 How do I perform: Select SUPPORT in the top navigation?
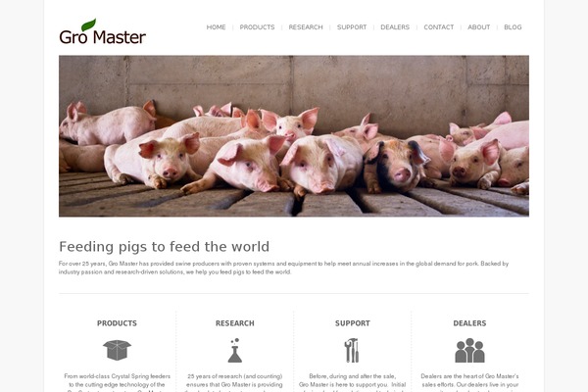(x=352, y=27)
